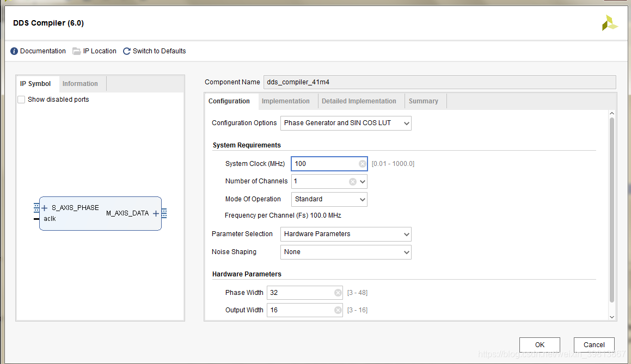This screenshot has width=631, height=364.
Task: Clear the System Clock field with its X icon
Action: 362,164
